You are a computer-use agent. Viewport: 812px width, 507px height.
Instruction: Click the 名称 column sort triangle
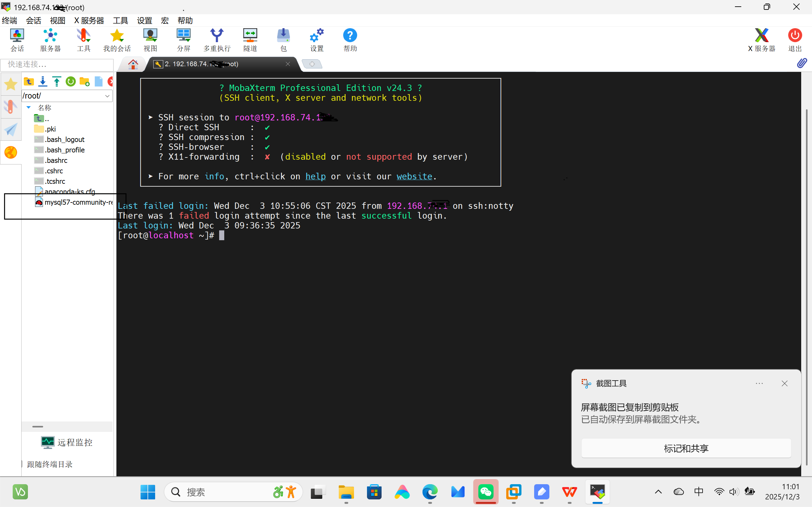coord(29,108)
